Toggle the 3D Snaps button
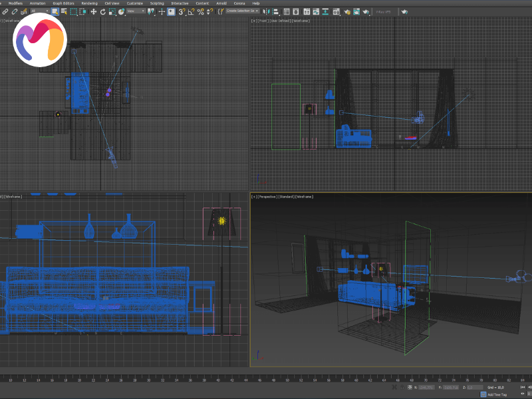The image size is (532, 399). (x=181, y=11)
